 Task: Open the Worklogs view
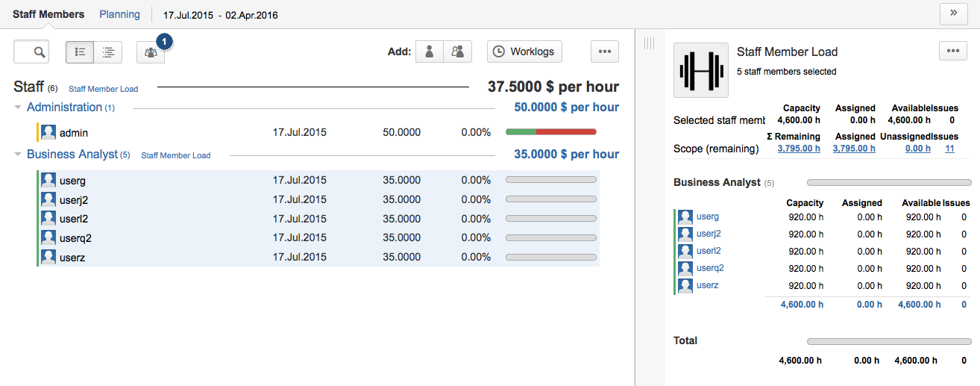[x=524, y=52]
